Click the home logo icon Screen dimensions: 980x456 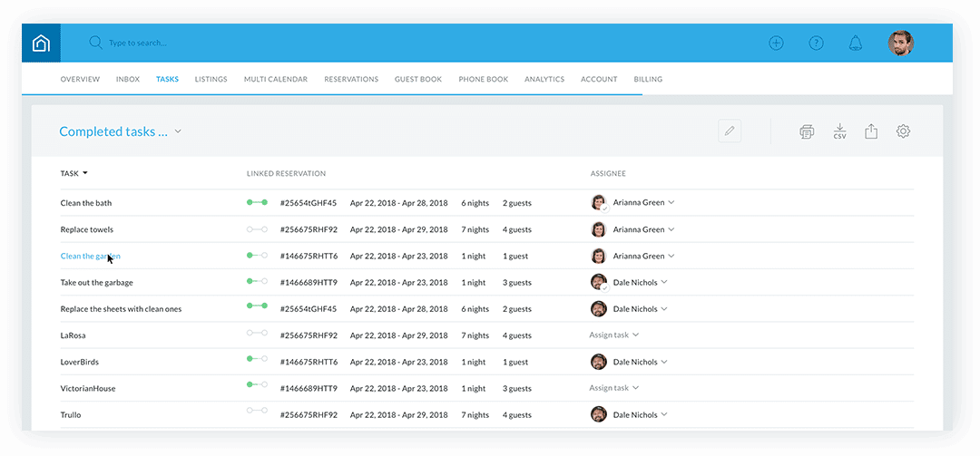point(41,44)
